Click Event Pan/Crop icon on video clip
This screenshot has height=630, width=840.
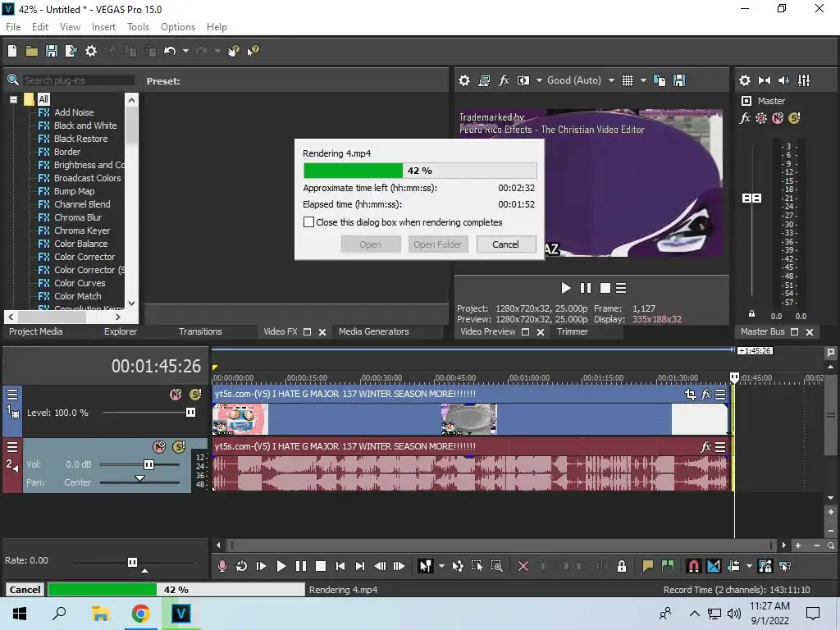(691, 395)
